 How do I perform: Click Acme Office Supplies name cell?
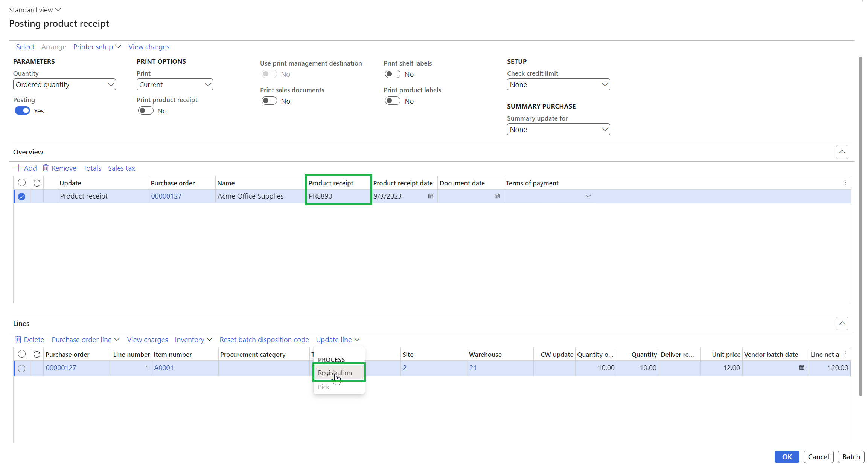[260, 196]
